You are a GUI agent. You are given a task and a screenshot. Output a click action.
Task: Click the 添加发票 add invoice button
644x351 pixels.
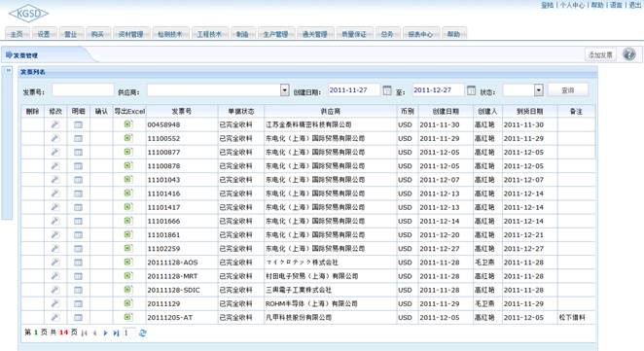pyautogui.click(x=600, y=54)
